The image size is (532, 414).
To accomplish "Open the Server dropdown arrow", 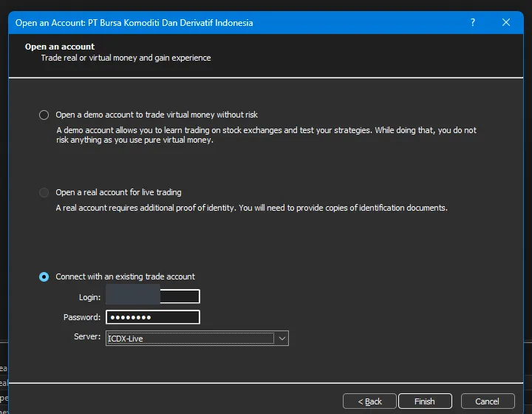I will tap(282, 339).
